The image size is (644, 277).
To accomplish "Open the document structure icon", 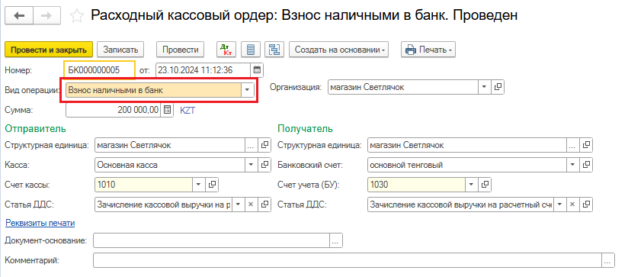I will 251,50.
